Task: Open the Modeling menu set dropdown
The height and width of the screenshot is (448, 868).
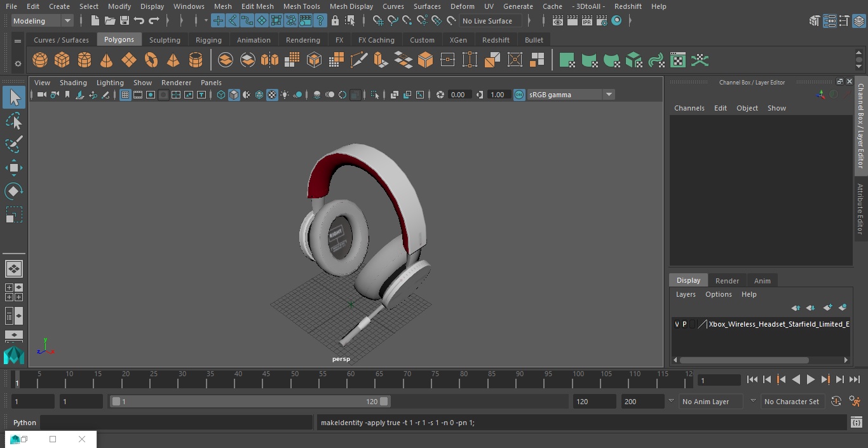Action: pyautogui.click(x=42, y=21)
